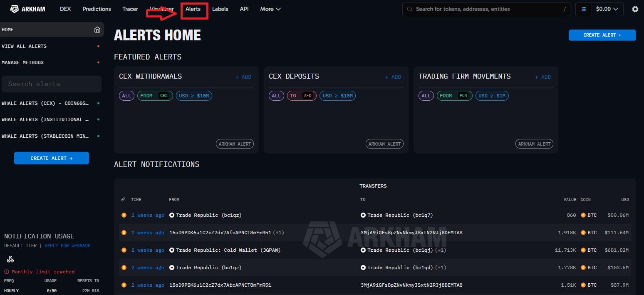Click the FROM CEX chip in CEX Withdrawals
This screenshot has height=295, width=644.
[x=155, y=96]
